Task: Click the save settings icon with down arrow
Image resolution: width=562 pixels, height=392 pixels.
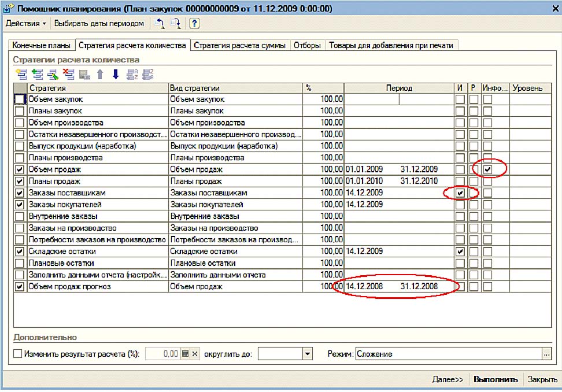Action: click(x=176, y=23)
